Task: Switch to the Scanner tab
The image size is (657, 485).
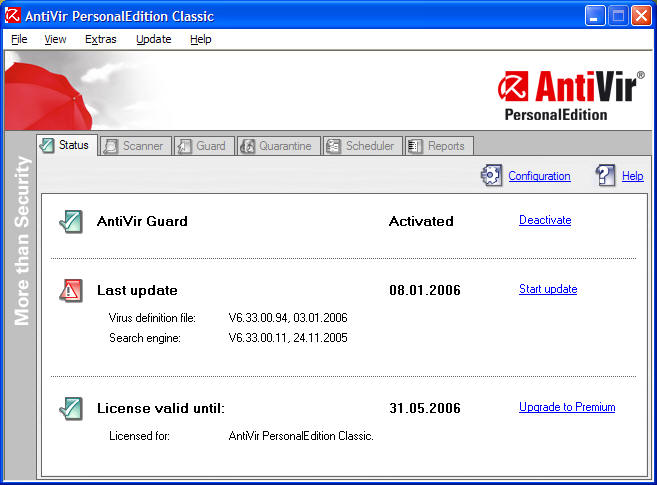Action: (136, 146)
